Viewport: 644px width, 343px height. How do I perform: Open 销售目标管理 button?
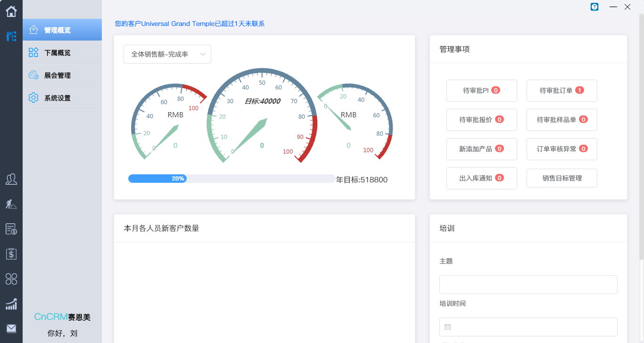562,178
